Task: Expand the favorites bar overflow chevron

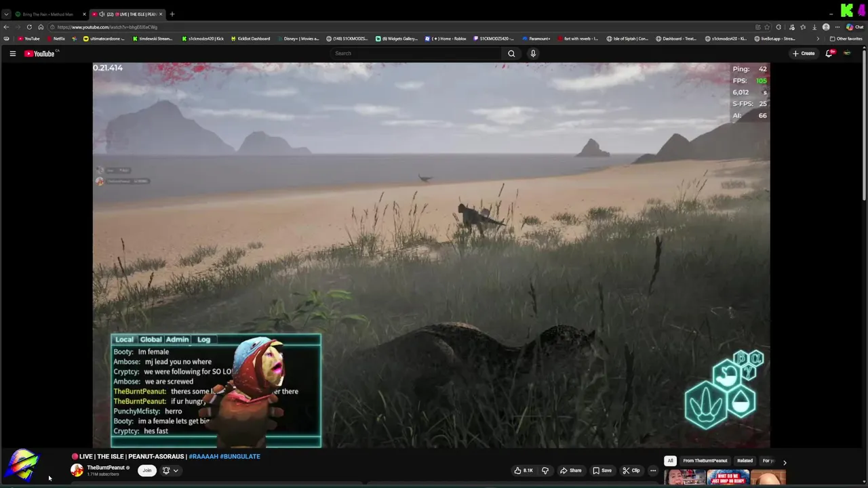Action: tap(818, 39)
